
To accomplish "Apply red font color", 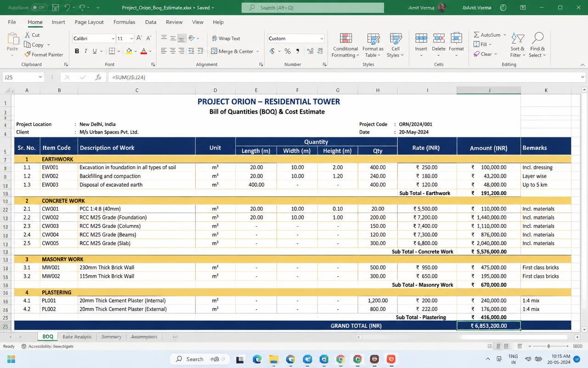I will pyautogui.click(x=144, y=51).
